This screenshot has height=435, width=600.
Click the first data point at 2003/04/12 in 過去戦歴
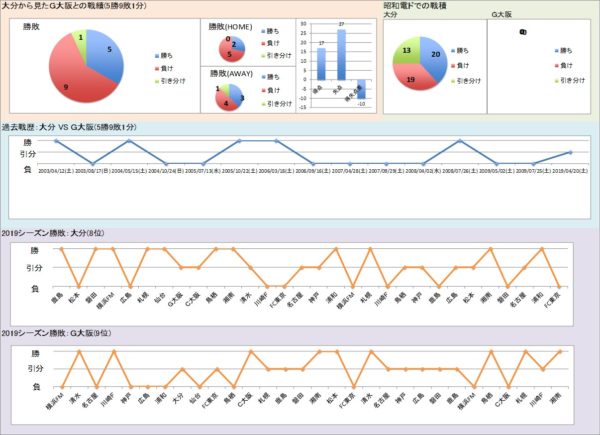click(56, 141)
